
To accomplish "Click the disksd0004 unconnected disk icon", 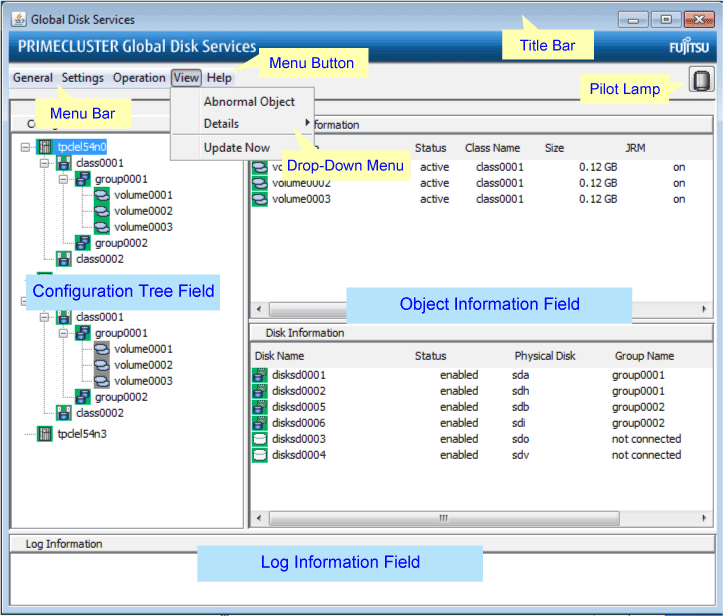I will (260, 455).
